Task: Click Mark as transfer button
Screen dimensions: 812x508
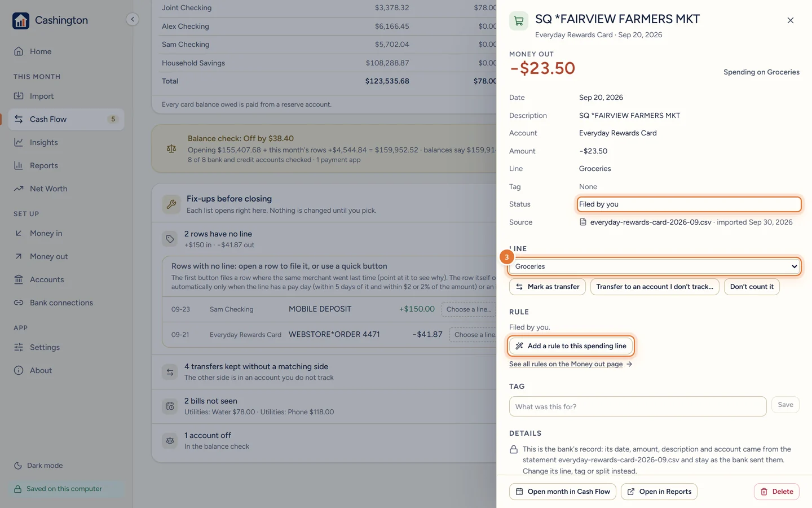Action: [x=548, y=287]
